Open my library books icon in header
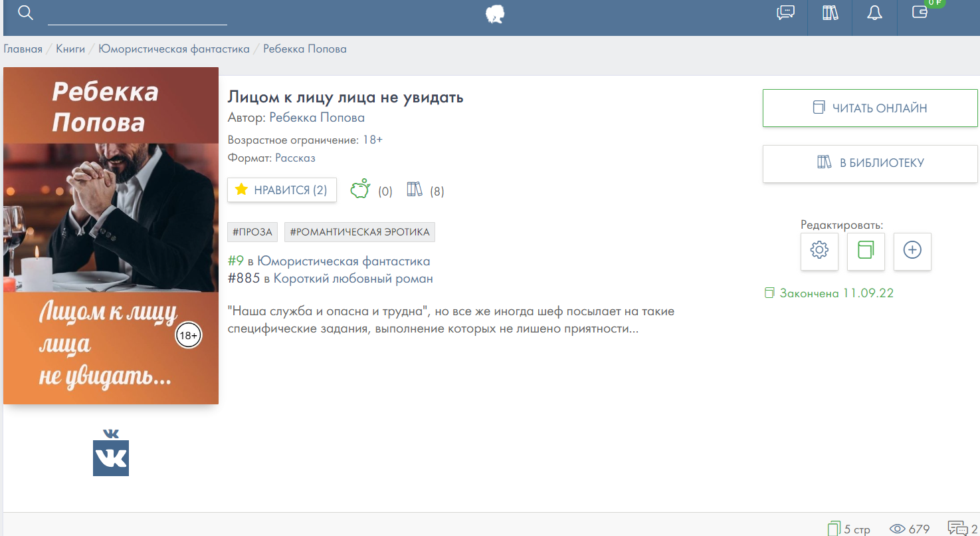Image resolution: width=980 pixels, height=536 pixels. [830, 13]
